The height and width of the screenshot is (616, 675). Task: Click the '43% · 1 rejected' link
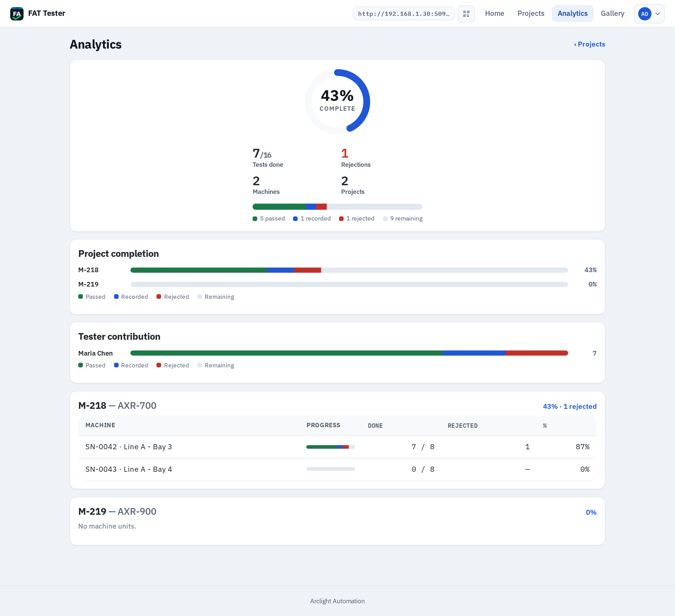[x=570, y=407]
